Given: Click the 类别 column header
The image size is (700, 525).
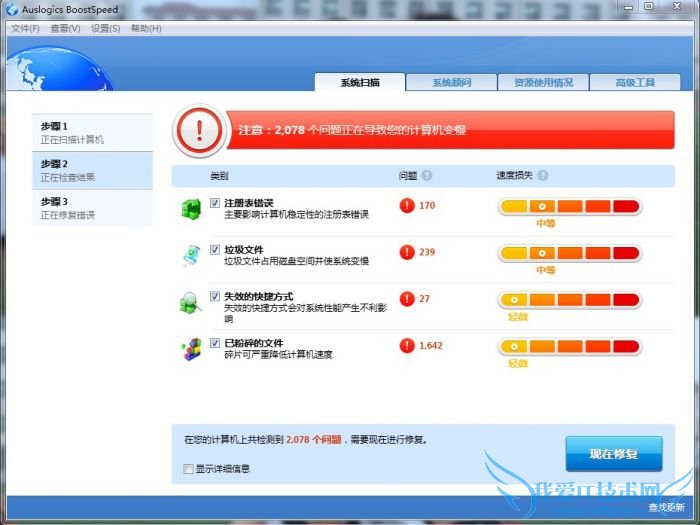Looking at the screenshot, I should click(219, 176).
